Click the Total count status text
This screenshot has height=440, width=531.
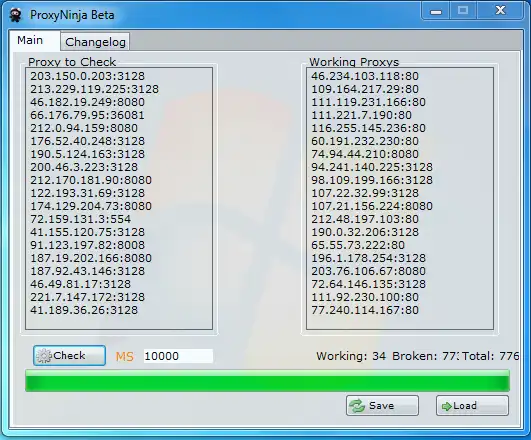click(x=490, y=356)
